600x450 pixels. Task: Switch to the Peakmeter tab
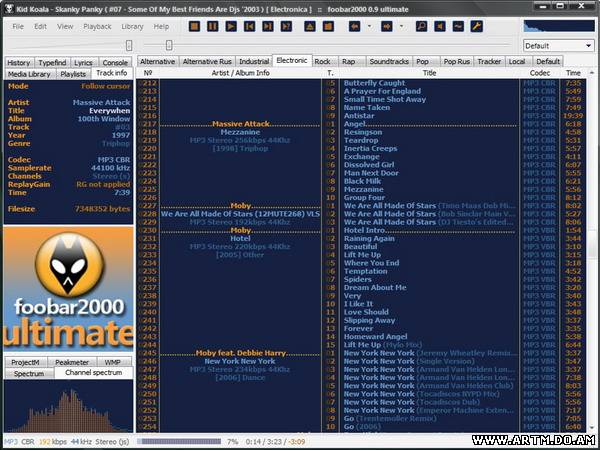(x=72, y=362)
